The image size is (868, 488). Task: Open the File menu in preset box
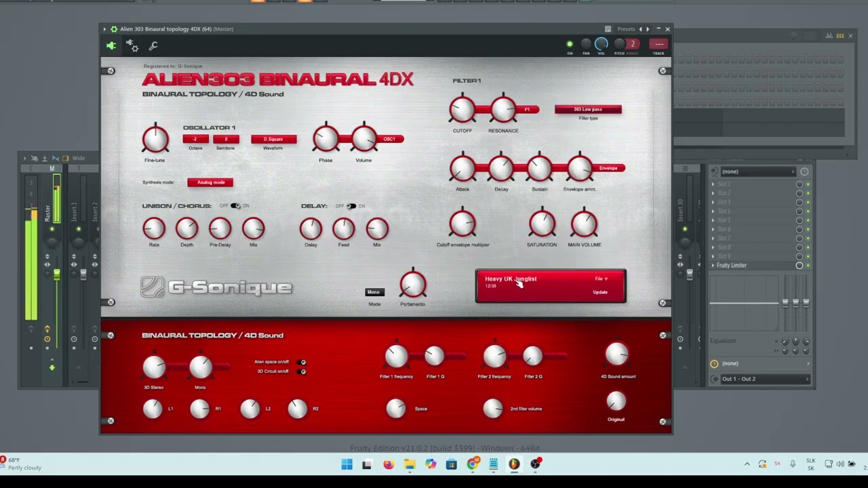coord(601,279)
